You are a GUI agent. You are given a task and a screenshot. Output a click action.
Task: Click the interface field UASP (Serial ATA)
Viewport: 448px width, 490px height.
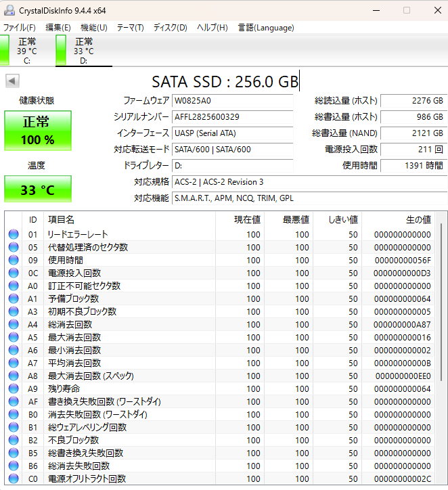232,133
